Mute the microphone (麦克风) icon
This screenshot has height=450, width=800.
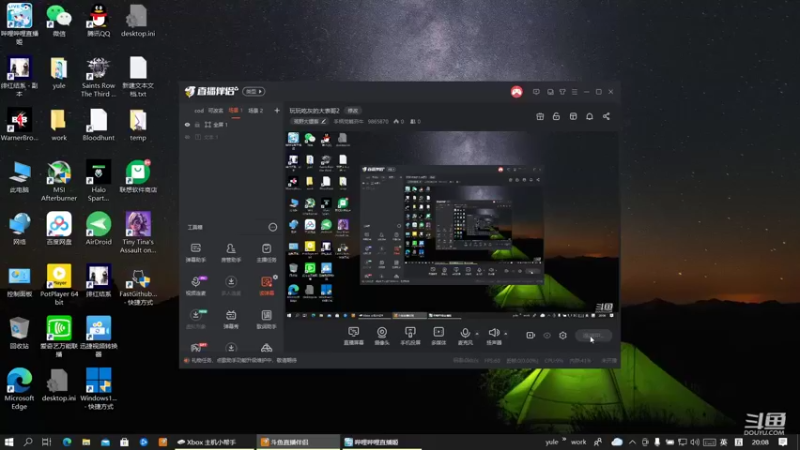click(x=465, y=333)
